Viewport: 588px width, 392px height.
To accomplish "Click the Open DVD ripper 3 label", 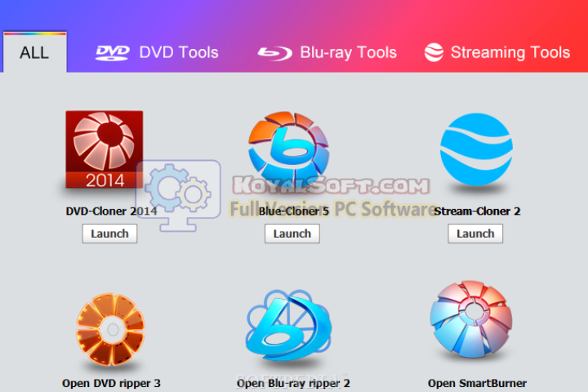I will (x=111, y=383).
